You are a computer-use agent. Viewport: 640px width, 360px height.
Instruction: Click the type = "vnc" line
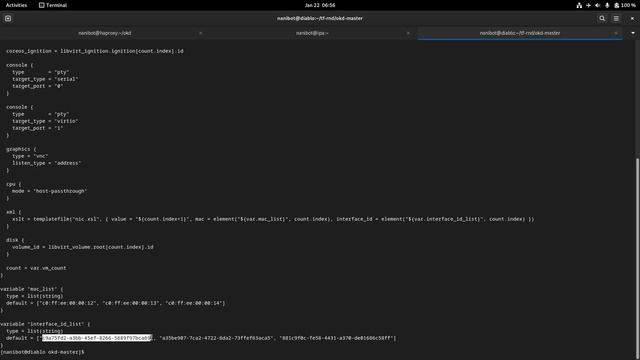tap(30, 156)
